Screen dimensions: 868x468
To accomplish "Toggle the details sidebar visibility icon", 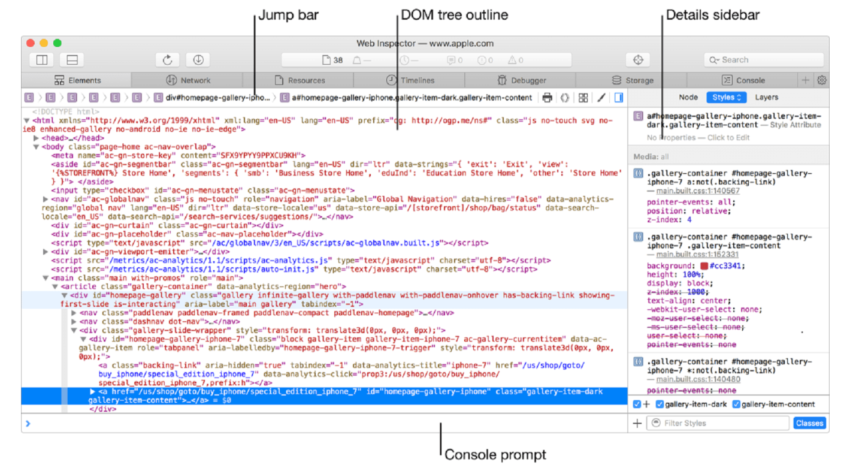I will (619, 98).
